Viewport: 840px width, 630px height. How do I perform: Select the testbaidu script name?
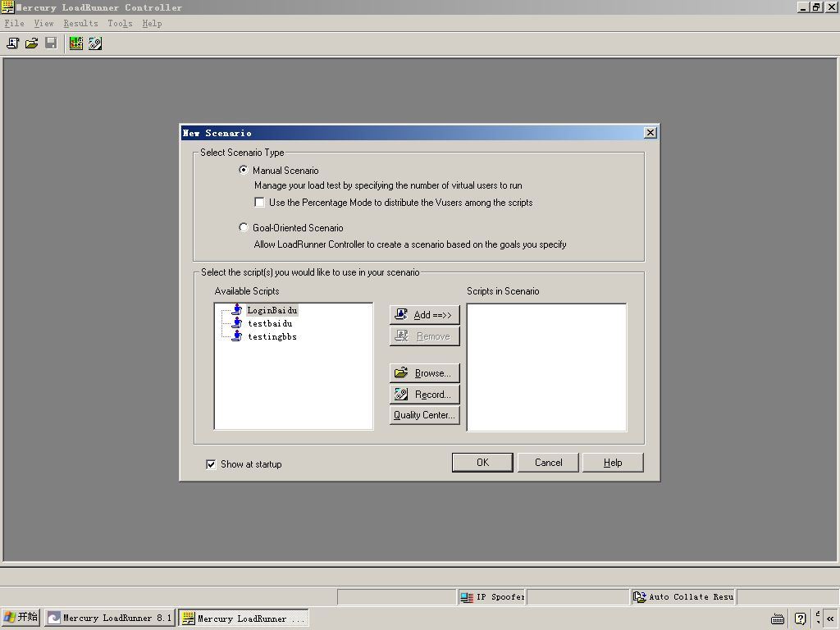pos(270,323)
